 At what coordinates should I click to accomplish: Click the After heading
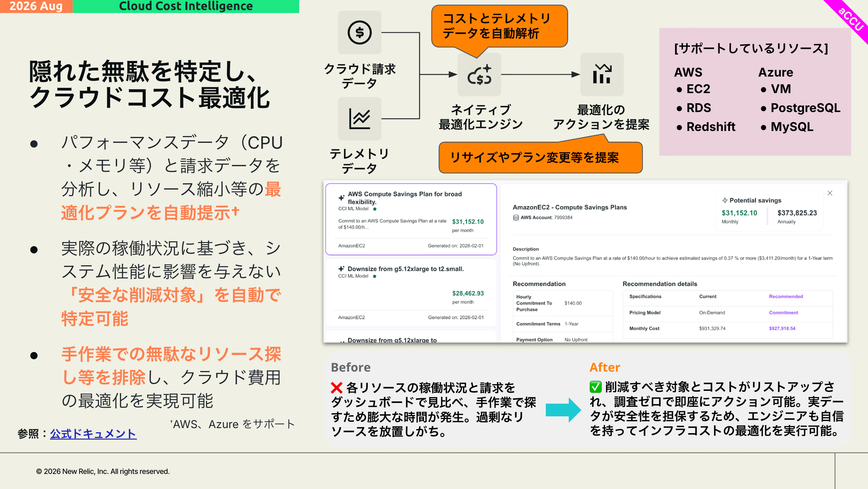[x=604, y=367]
